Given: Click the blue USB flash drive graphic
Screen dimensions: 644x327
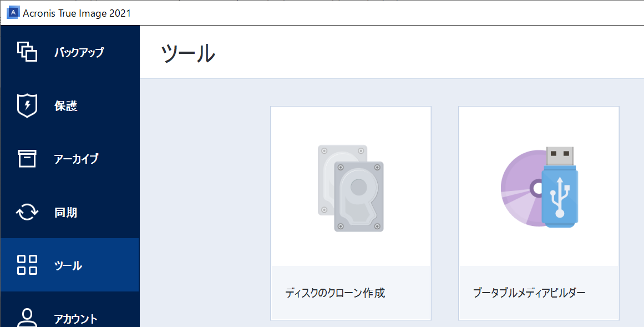Looking at the screenshot, I should 559,187.
